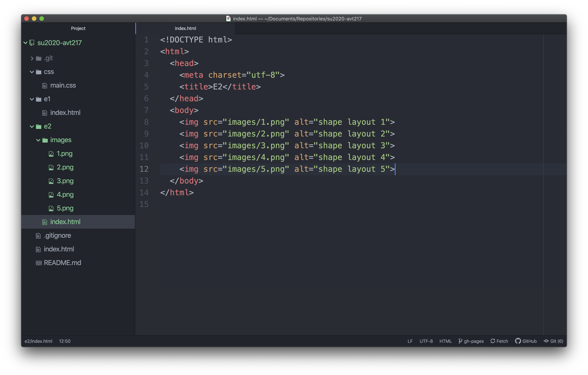Click the 1.png image file icon

51,154
